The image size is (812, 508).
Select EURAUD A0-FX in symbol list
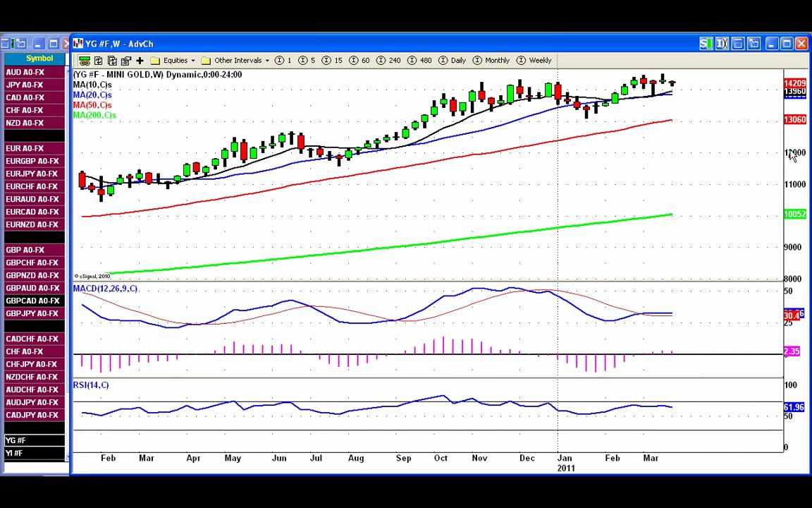click(x=35, y=199)
